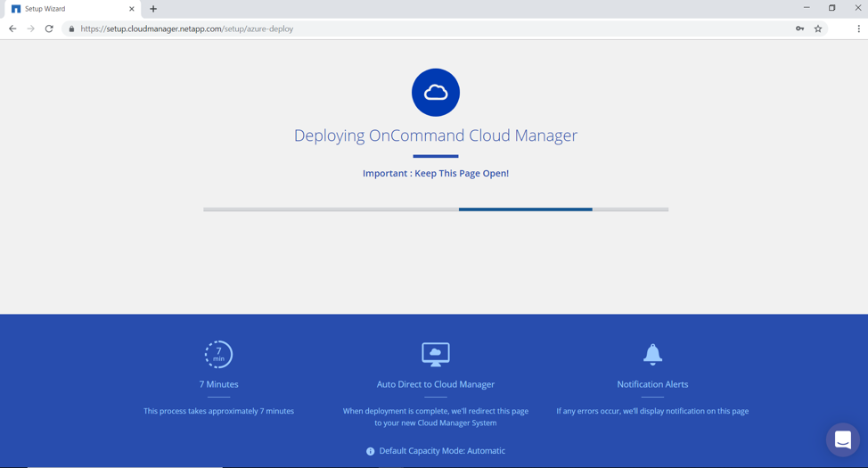
Task: Click the Notification Alerts bell icon
Action: pos(652,354)
